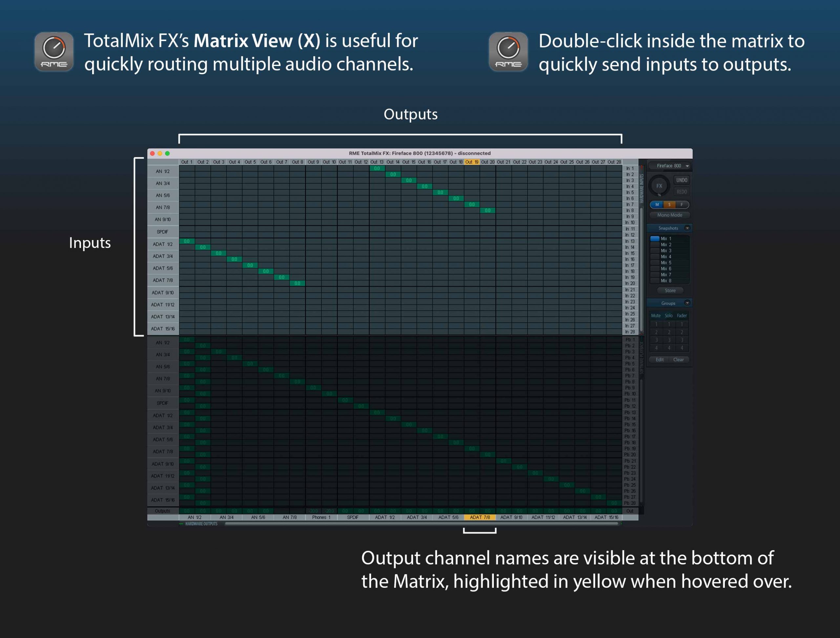Collapse the Snapshots panel arrow
Image resolution: width=840 pixels, height=638 pixels.
687,228
